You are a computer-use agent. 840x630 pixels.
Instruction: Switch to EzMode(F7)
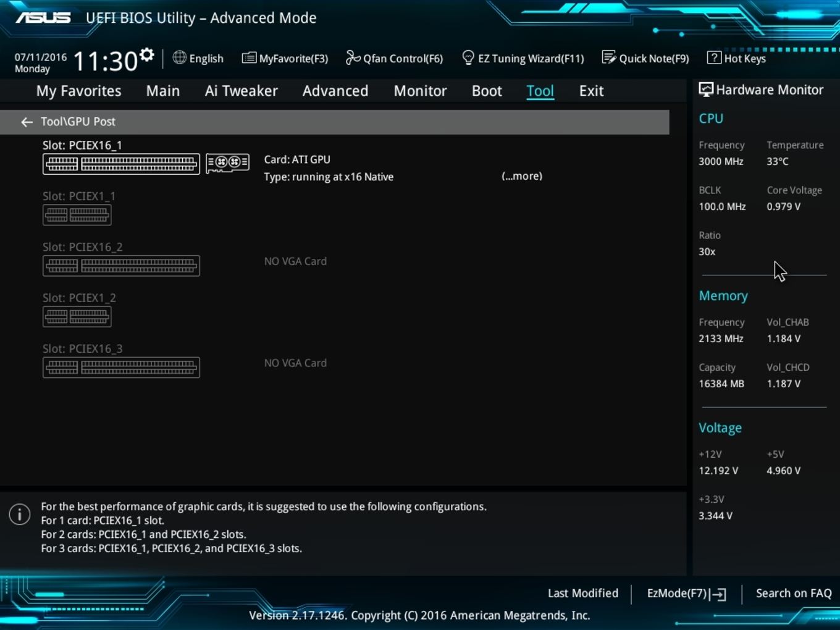coord(677,593)
